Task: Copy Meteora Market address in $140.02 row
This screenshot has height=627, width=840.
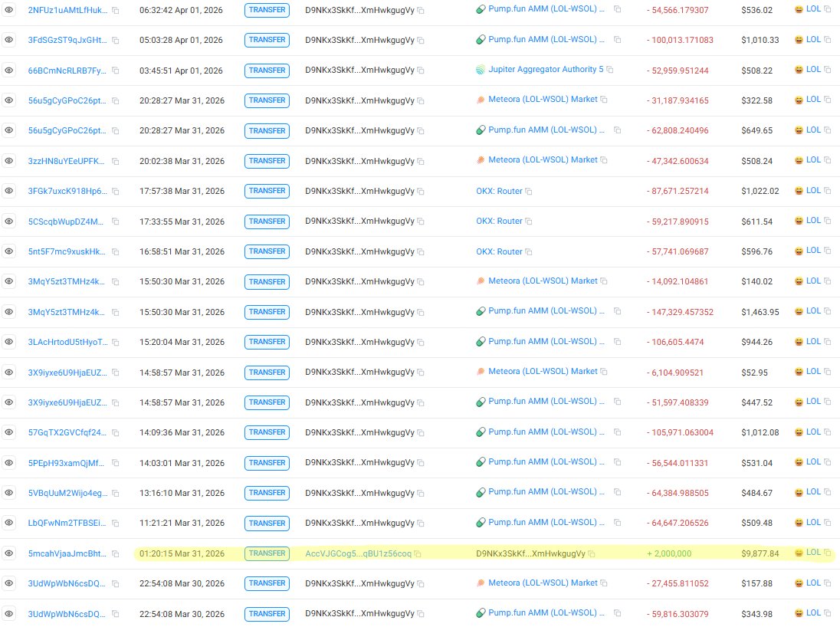Action: coord(604,281)
